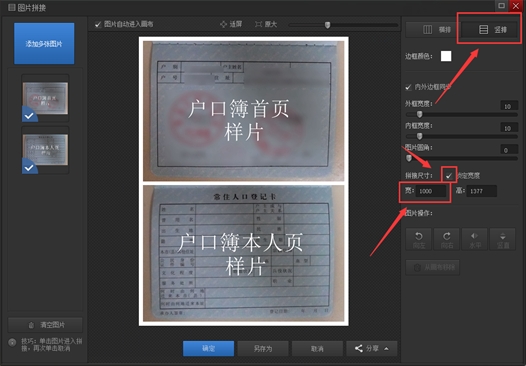Click the 图片拼接 title bar icon
The image size is (526, 366).
click(x=12, y=7)
